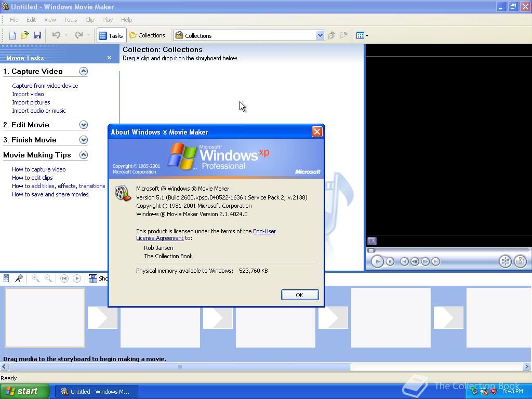Click the Stop button in the monitor

pos(390,262)
